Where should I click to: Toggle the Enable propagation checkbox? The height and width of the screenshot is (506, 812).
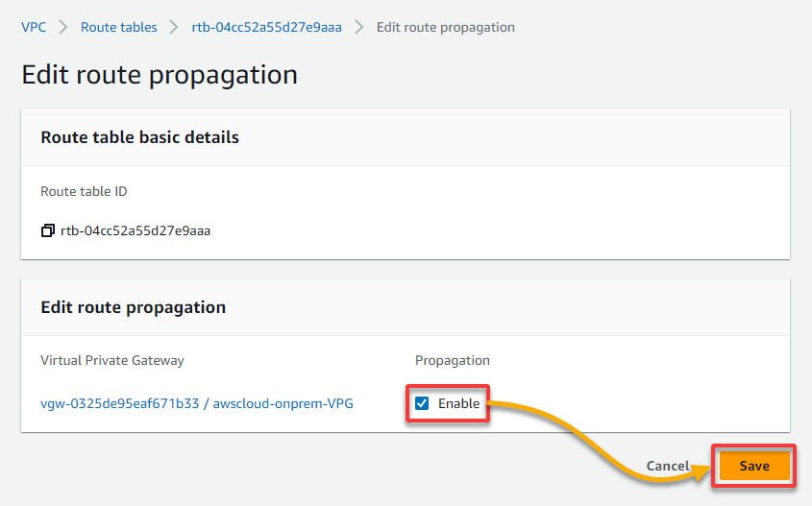click(422, 403)
